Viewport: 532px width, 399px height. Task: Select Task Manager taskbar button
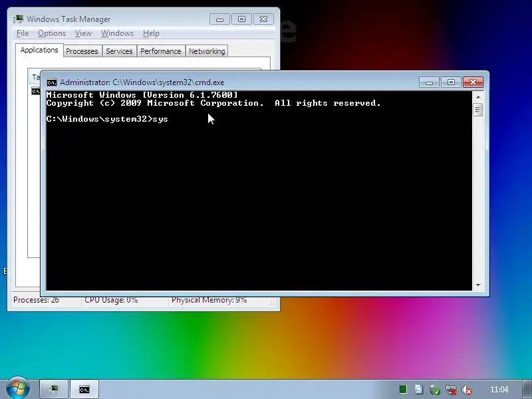55,389
